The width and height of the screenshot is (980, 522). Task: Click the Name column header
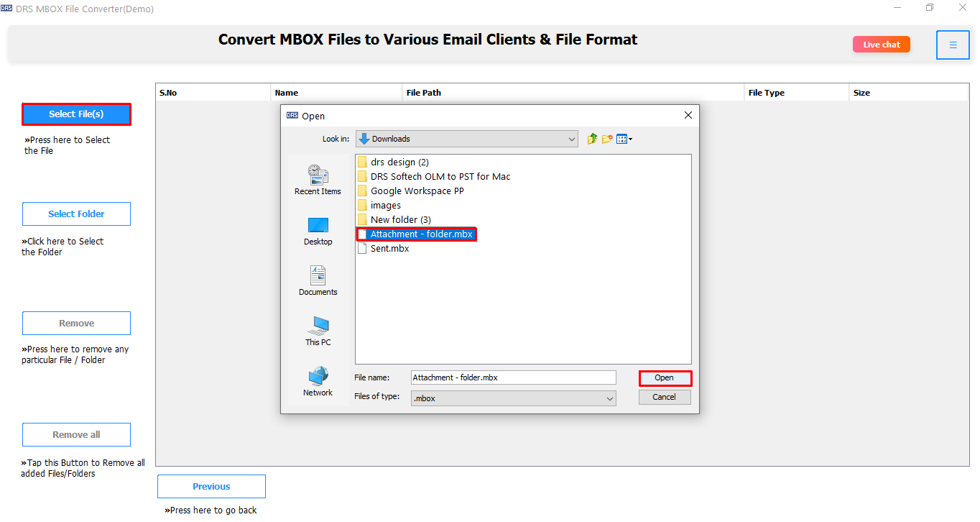tap(337, 93)
